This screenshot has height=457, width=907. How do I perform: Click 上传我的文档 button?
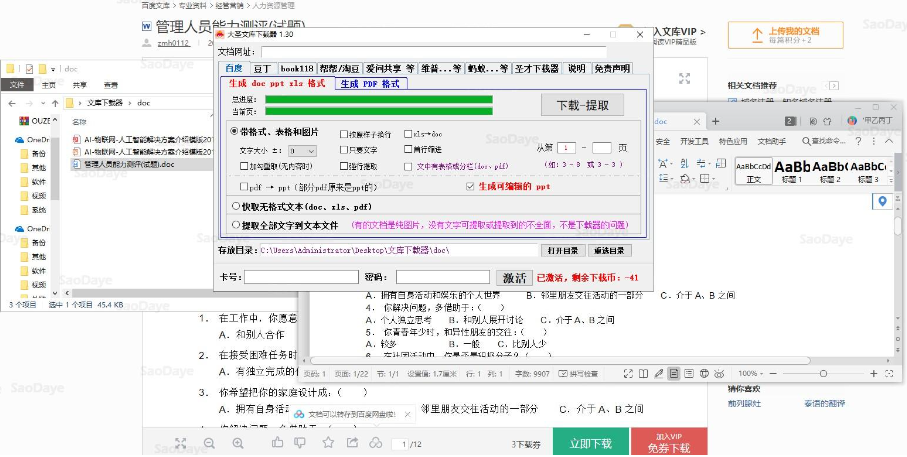point(786,35)
